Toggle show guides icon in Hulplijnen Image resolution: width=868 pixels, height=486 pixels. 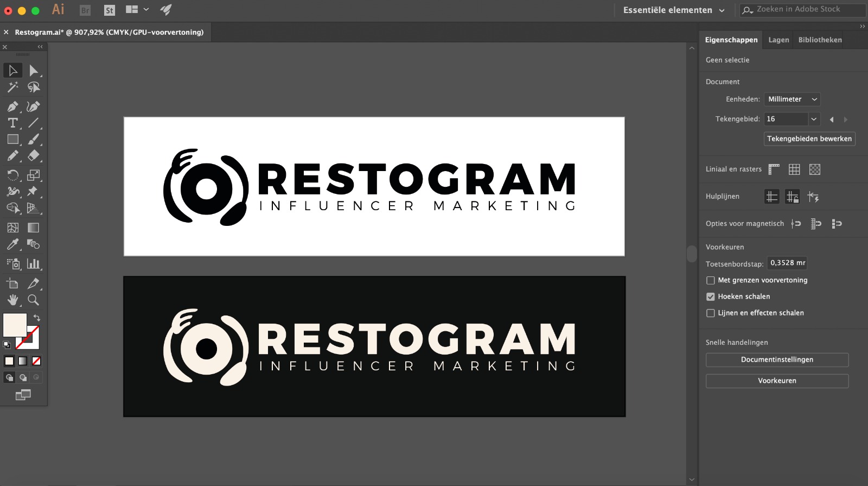pos(772,197)
